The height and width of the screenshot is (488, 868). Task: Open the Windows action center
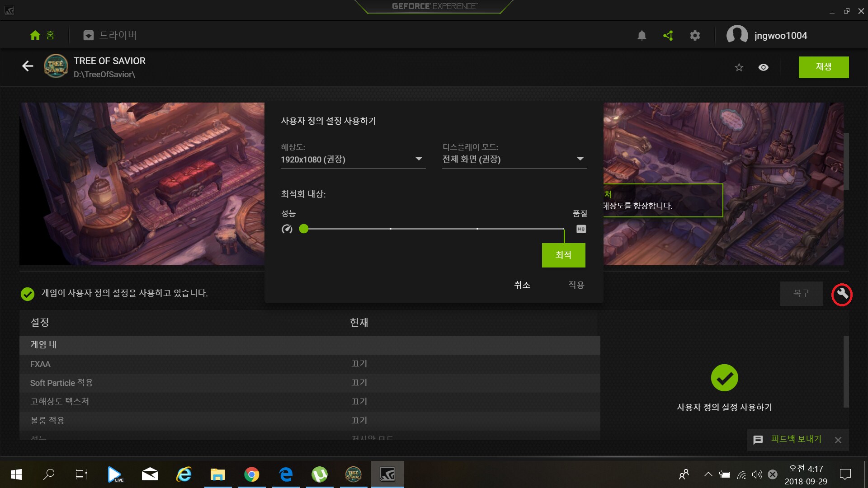point(845,474)
